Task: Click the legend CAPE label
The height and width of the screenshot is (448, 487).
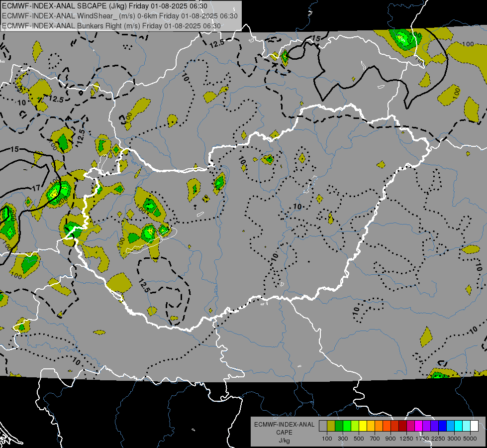Action: click(284, 433)
